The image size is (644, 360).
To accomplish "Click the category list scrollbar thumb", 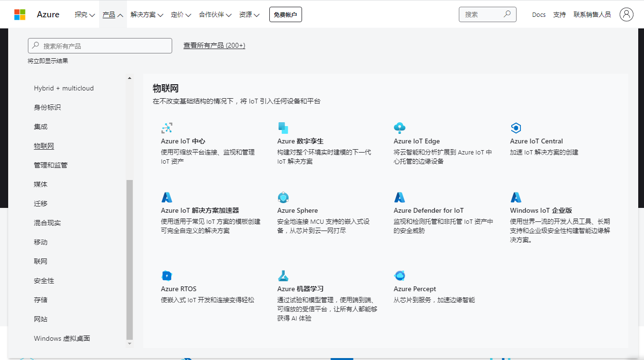I will [129, 259].
